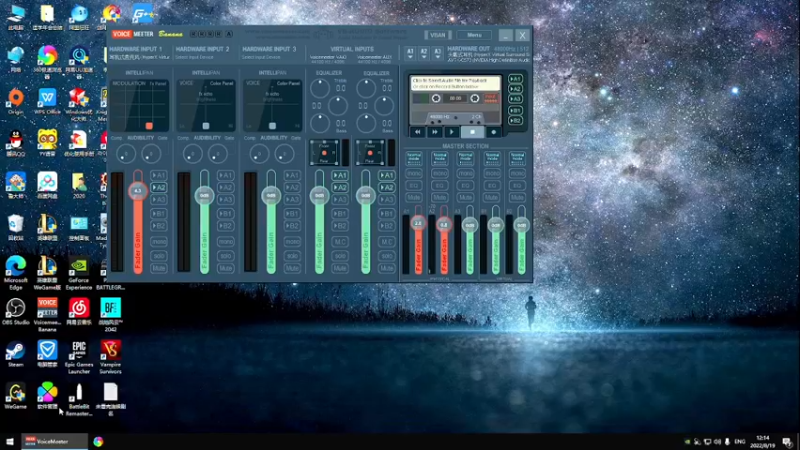Change mode on master bus A3
Viewport: 800px width, 450px height.
pos(465,158)
